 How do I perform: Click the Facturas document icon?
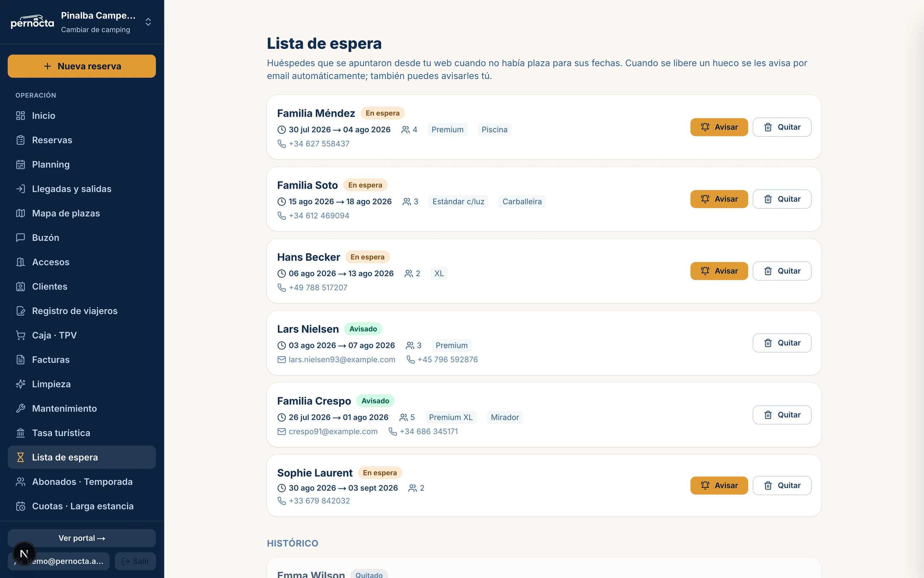(x=21, y=360)
